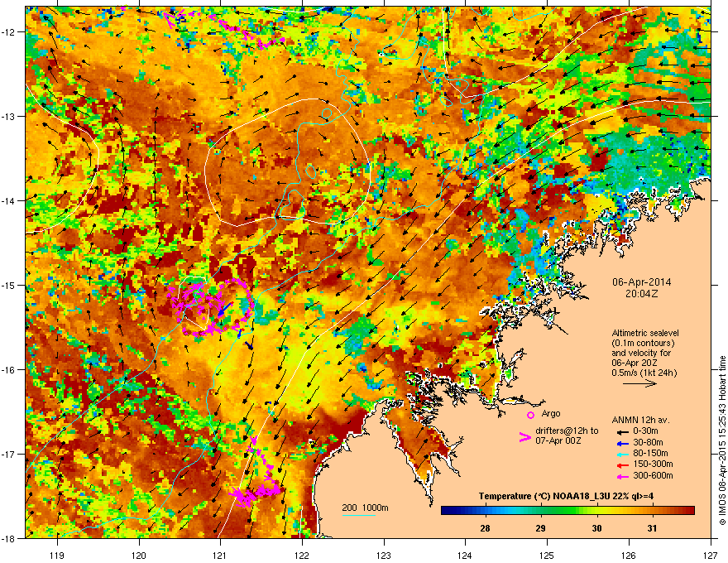Viewport: 728px width, 563px height.
Task: Click the cyan 80-150m arrow symbol
Action: 621,454
